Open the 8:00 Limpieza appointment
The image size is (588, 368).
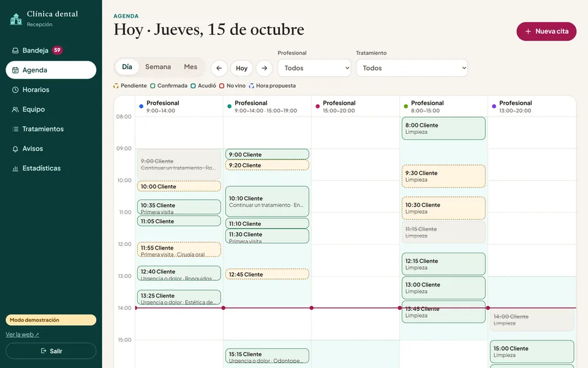tap(443, 128)
